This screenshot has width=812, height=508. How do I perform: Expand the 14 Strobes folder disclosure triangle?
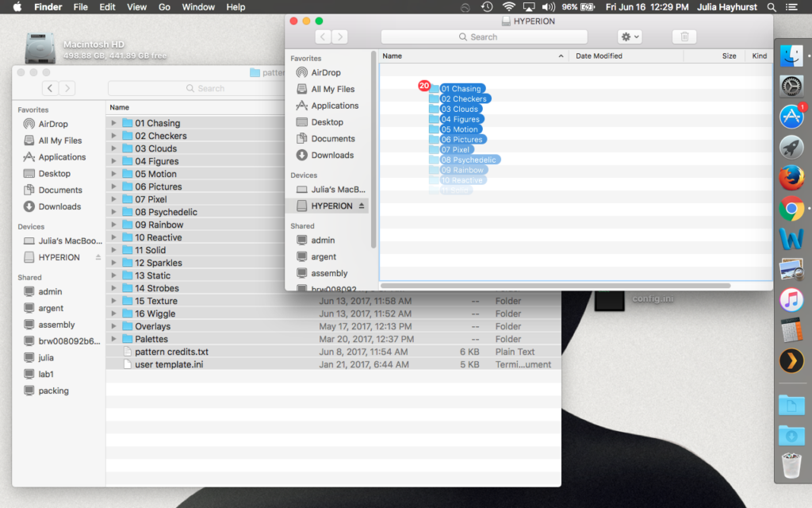tap(113, 287)
